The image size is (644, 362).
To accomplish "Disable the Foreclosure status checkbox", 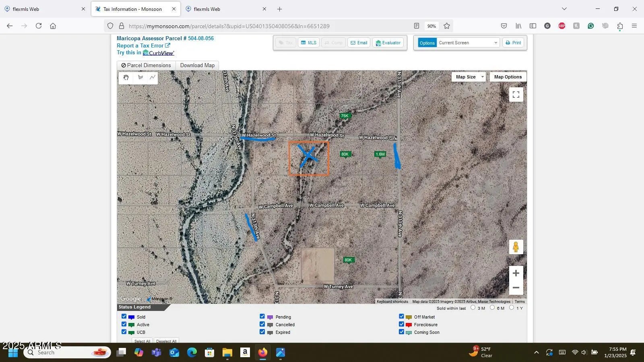I will click(401, 324).
